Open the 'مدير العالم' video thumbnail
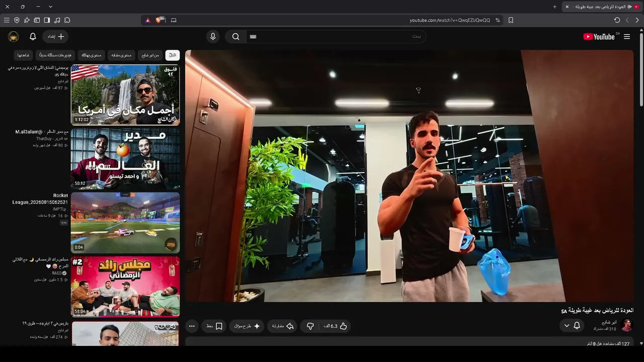 point(125,158)
